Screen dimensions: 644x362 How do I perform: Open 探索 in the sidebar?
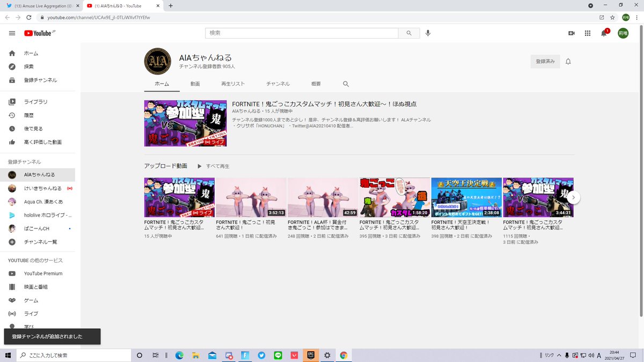[x=38, y=67]
